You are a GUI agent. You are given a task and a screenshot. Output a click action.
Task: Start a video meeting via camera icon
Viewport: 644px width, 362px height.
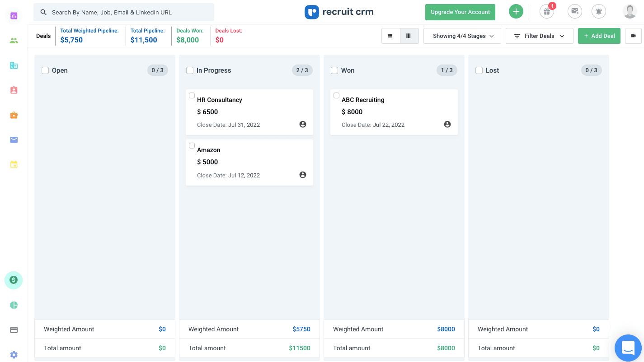pyautogui.click(x=633, y=36)
